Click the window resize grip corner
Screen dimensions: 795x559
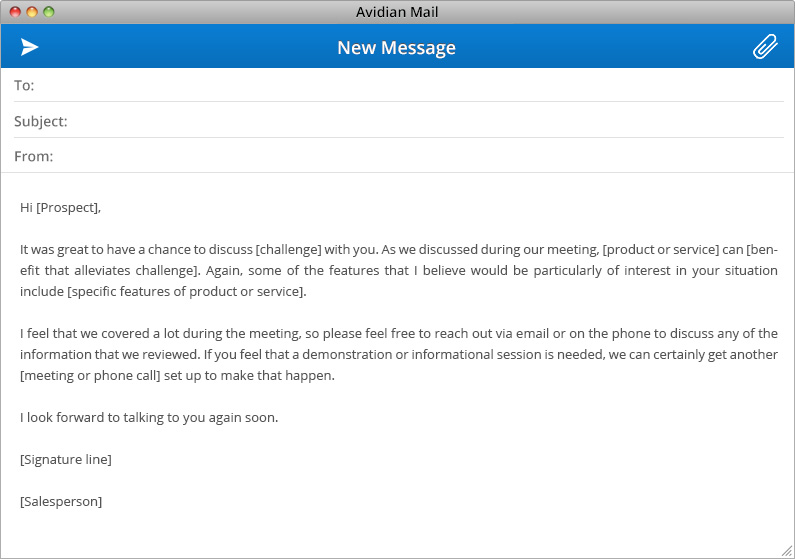point(786,550)
